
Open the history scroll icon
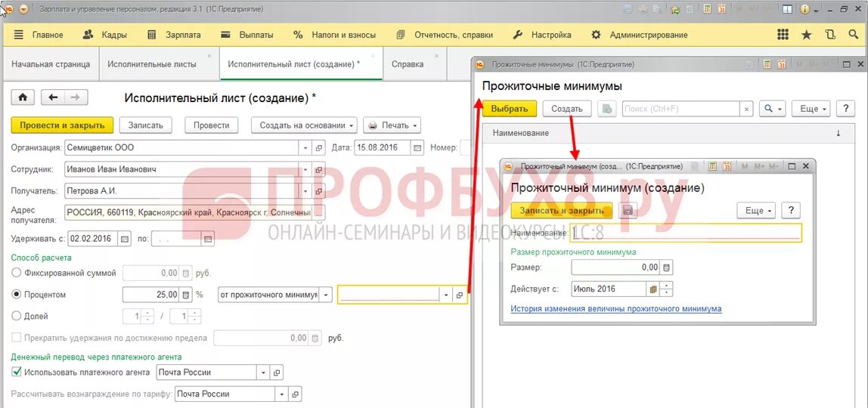point(829,35)
